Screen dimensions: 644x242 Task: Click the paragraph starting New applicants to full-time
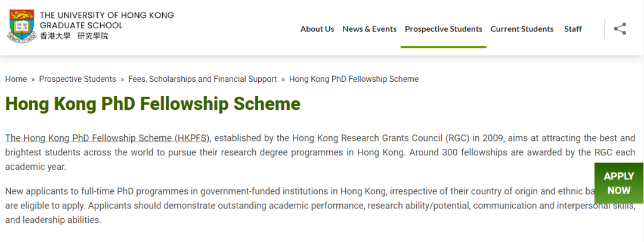tap(320, 206)
